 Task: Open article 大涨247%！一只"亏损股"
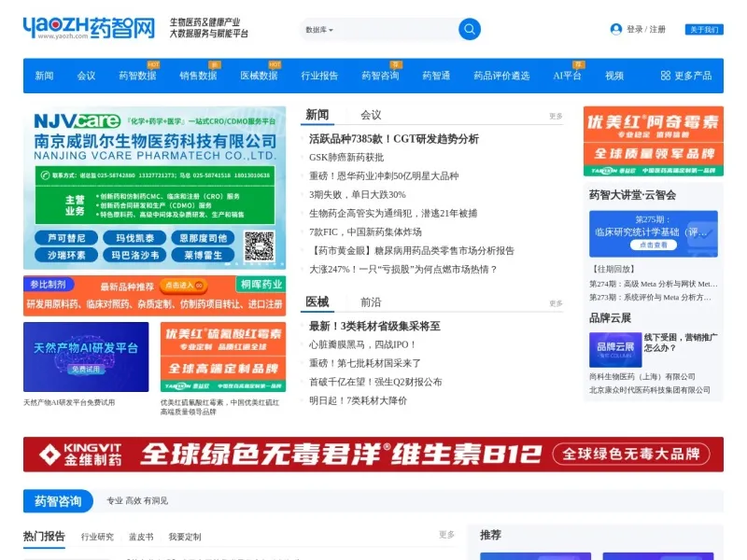[x=403, y=270]
